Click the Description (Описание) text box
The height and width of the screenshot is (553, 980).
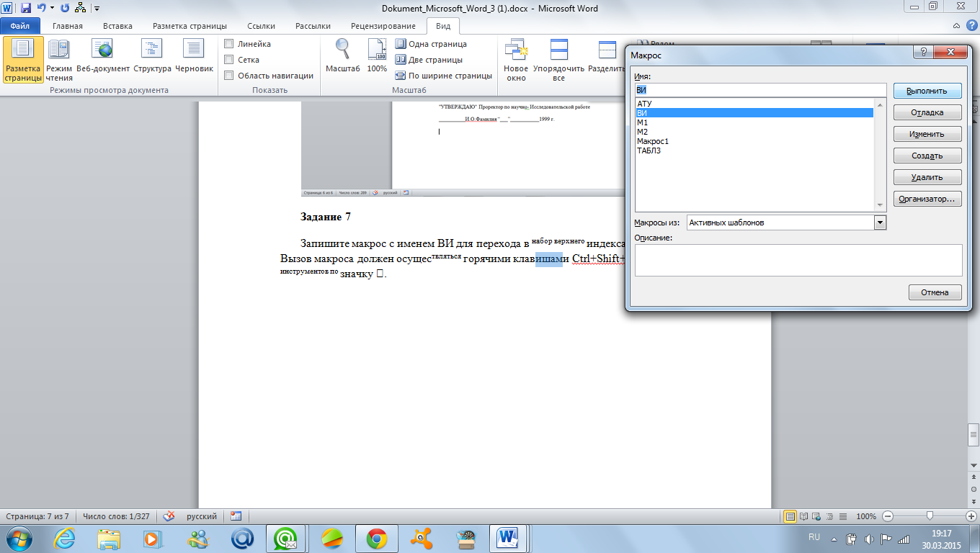click(798, 260)
